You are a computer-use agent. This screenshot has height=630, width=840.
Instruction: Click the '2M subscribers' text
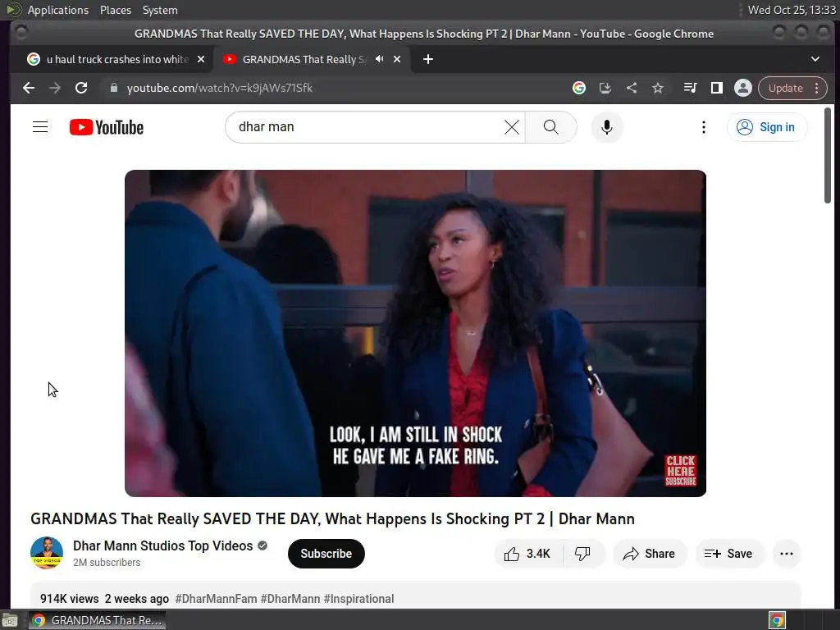coord(107,563)
